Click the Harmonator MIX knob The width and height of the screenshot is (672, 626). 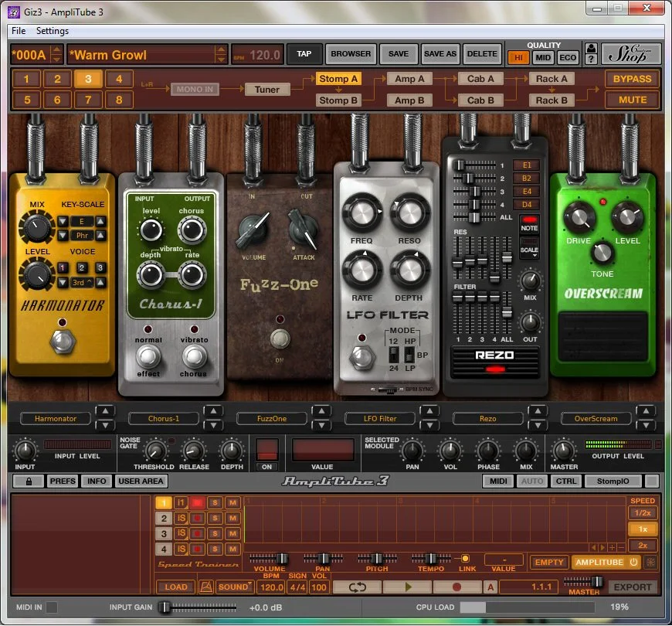(x=36, y=227)
